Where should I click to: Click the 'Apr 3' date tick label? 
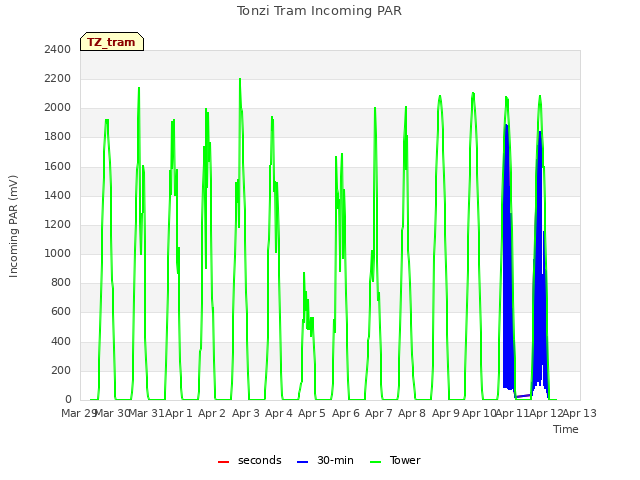pos(246,413)
